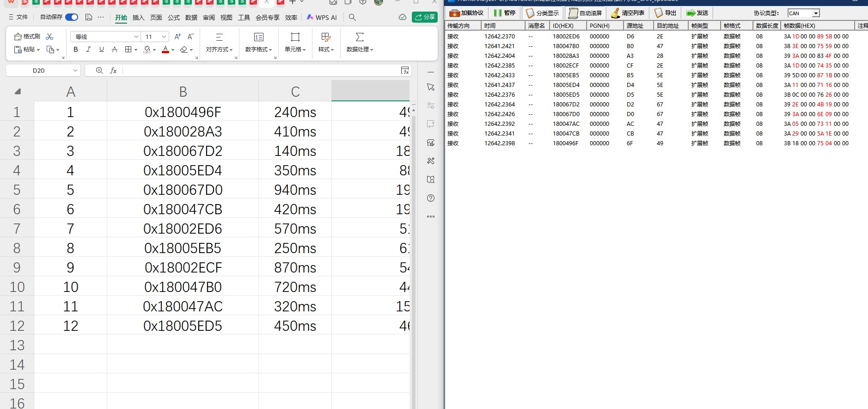Open the 公式 ribbon tab

tap(174, 18)
